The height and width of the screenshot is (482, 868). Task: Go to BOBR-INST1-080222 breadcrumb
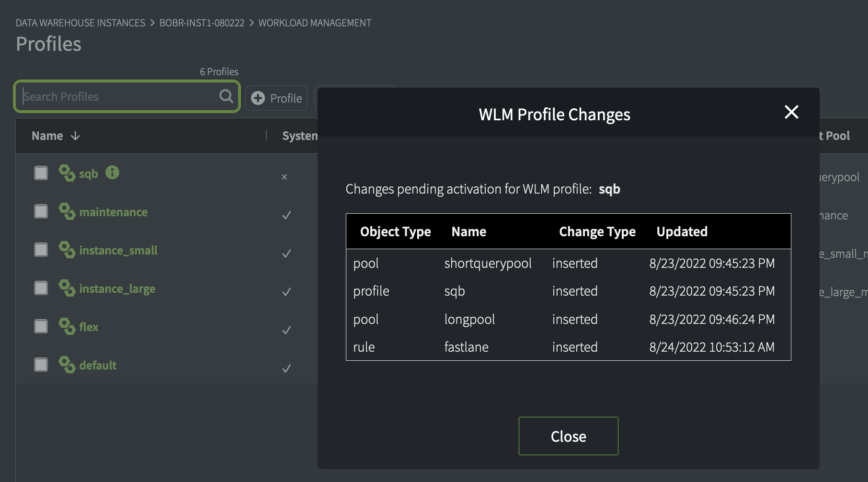pos(202,23)
